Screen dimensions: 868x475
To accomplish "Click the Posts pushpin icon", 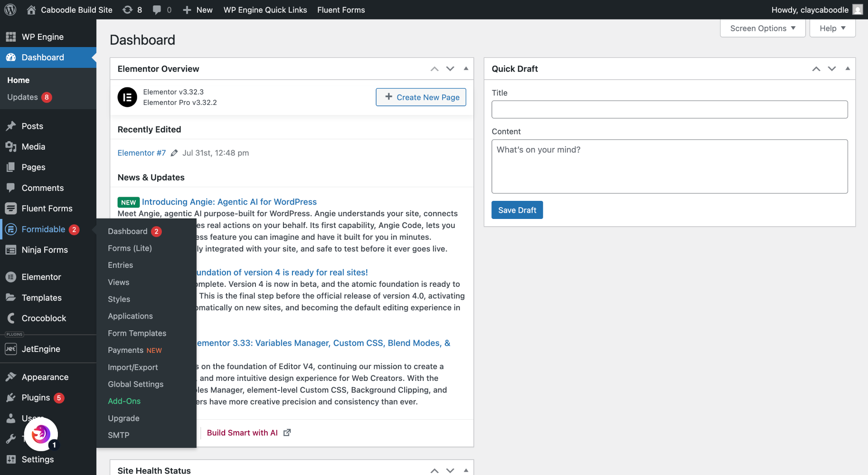I will coord(11,126).
